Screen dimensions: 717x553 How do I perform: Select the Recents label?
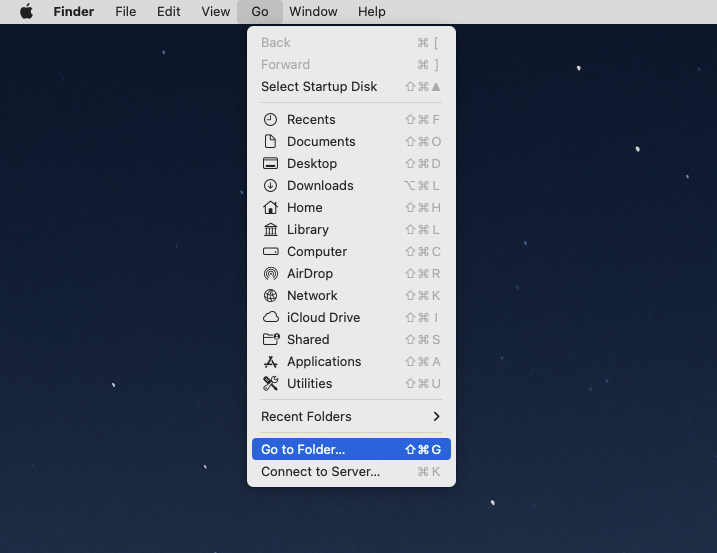pyautogui.click(x=311, y=119)
